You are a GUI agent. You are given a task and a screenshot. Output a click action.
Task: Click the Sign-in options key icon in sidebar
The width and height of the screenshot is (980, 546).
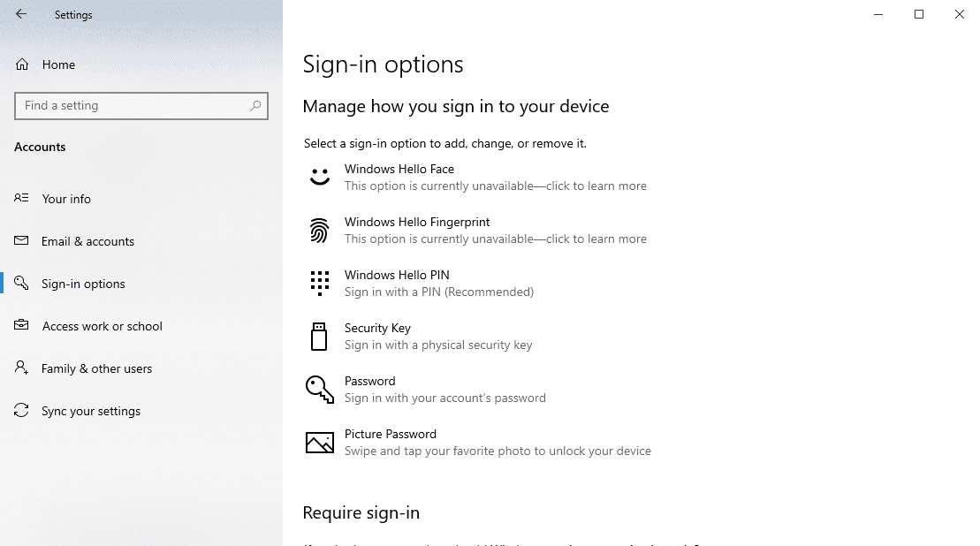(21, 283)
